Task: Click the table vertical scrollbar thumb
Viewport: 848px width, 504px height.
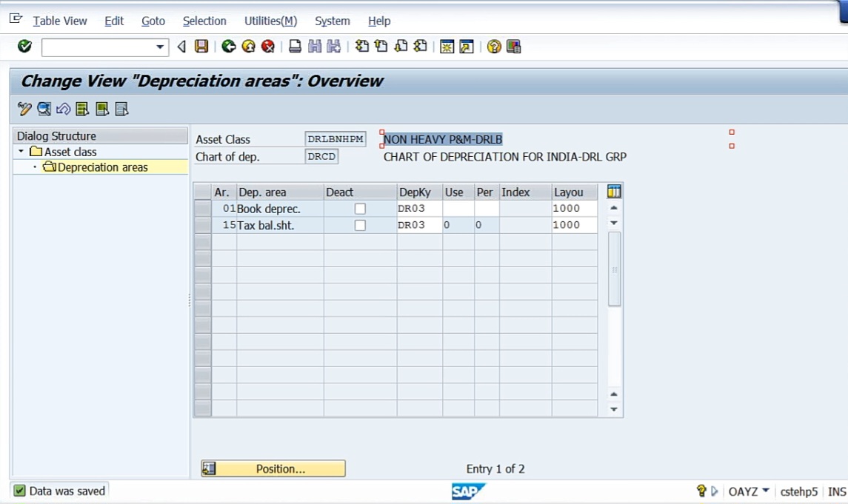Action: tap(615, 269)
